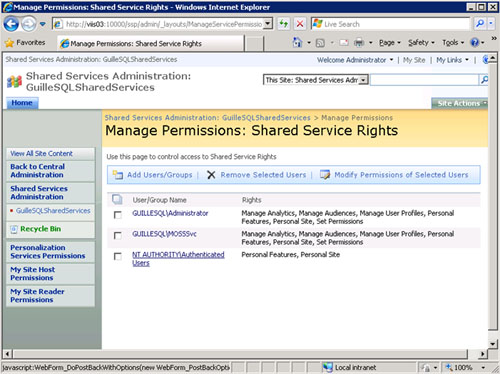Open Personalization Services Permissions link

coord(47,252)
